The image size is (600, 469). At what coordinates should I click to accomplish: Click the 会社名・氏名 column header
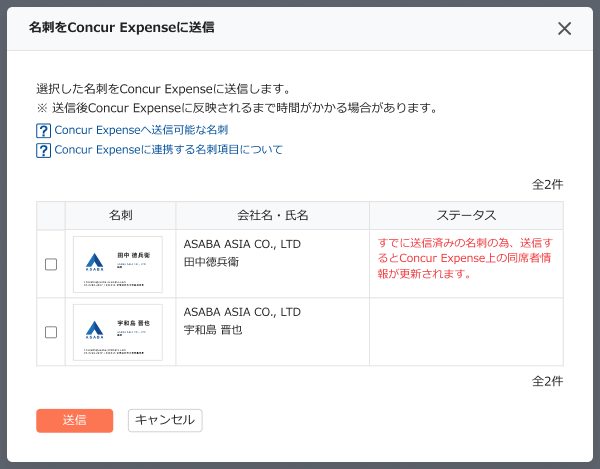pos(272,216)
